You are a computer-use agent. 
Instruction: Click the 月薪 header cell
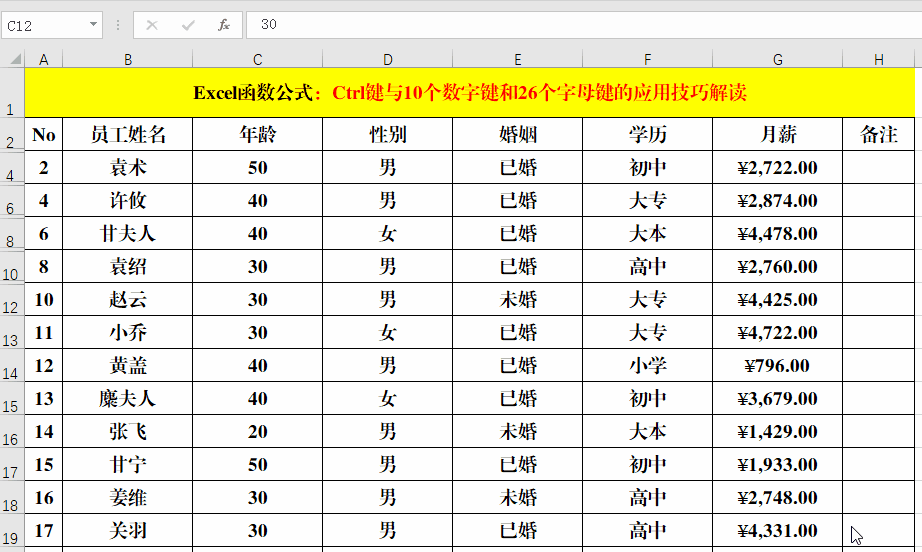(x=777, y=134)
